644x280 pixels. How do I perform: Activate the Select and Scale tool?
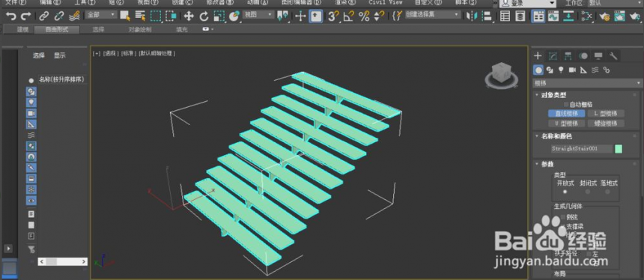click(219, 16)
